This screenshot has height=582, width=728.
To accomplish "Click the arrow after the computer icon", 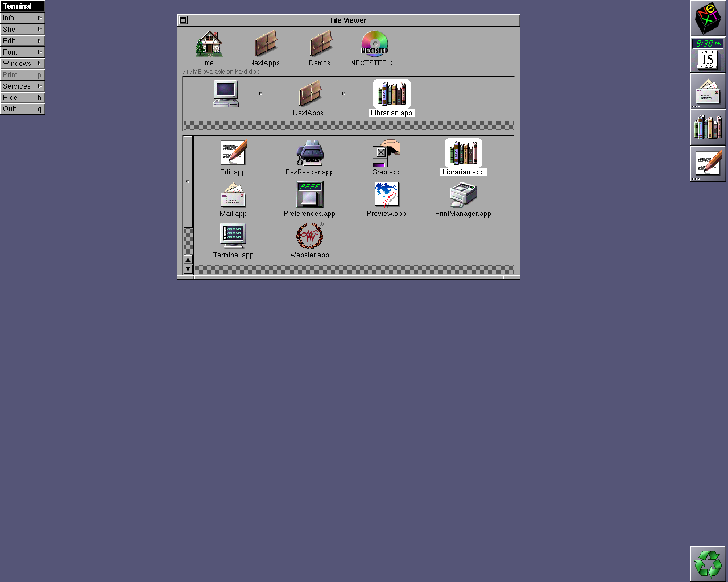I will coord(261,93).
